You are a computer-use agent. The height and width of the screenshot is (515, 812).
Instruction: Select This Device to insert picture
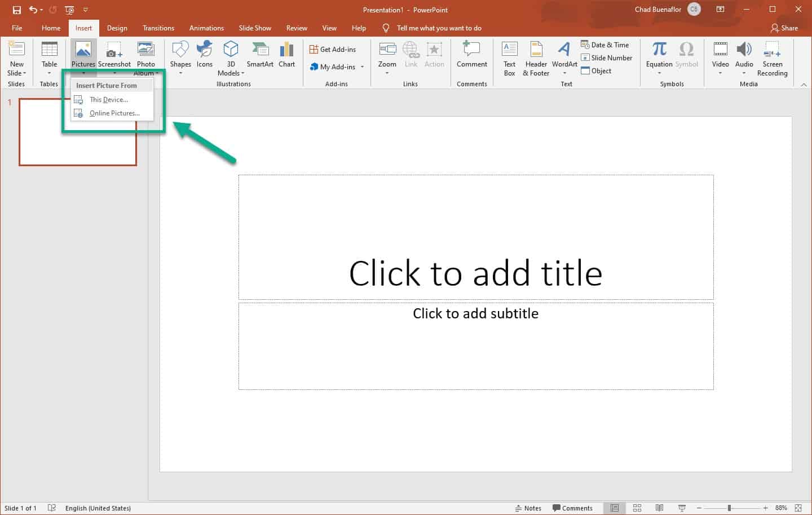(x=109, y=99)
